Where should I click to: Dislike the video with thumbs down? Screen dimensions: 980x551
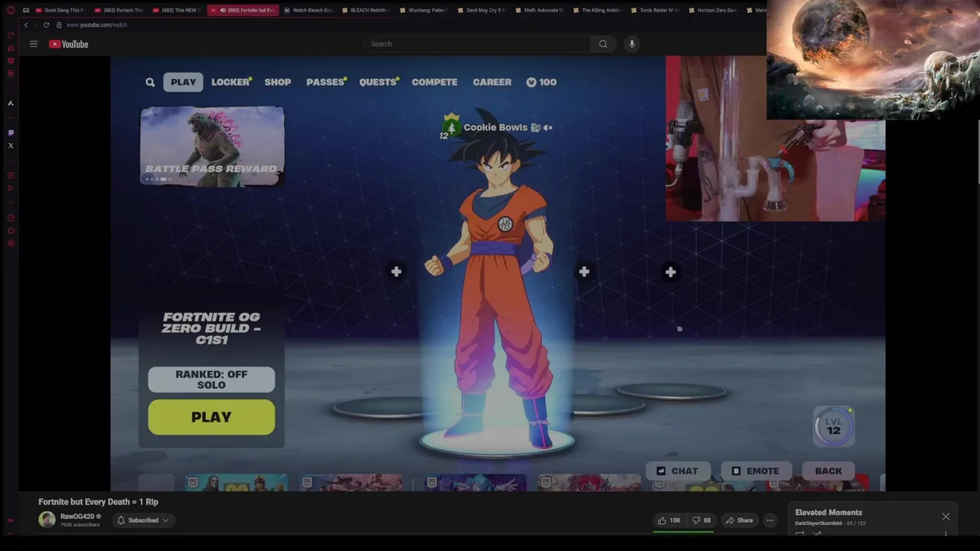[701, 520]
